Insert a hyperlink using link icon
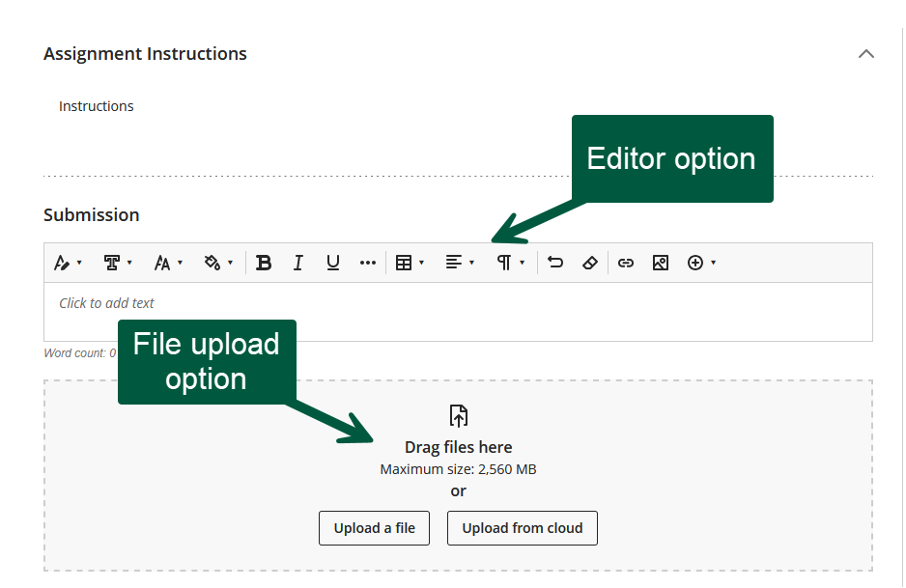 coord(626,263)
